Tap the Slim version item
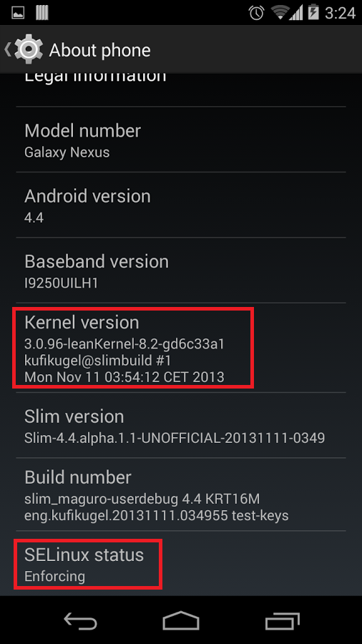The height and width of the screenshot is (644, 362). click(x=181, y=426)
